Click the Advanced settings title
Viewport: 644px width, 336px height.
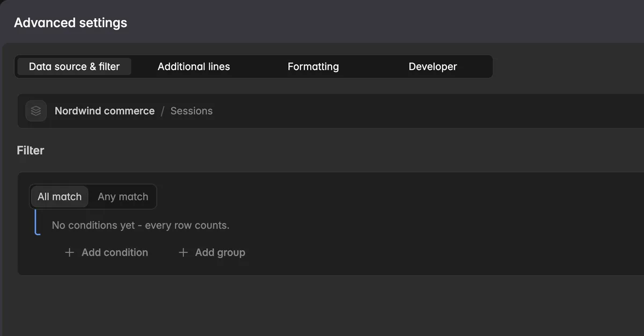click(x=70, y=23)
